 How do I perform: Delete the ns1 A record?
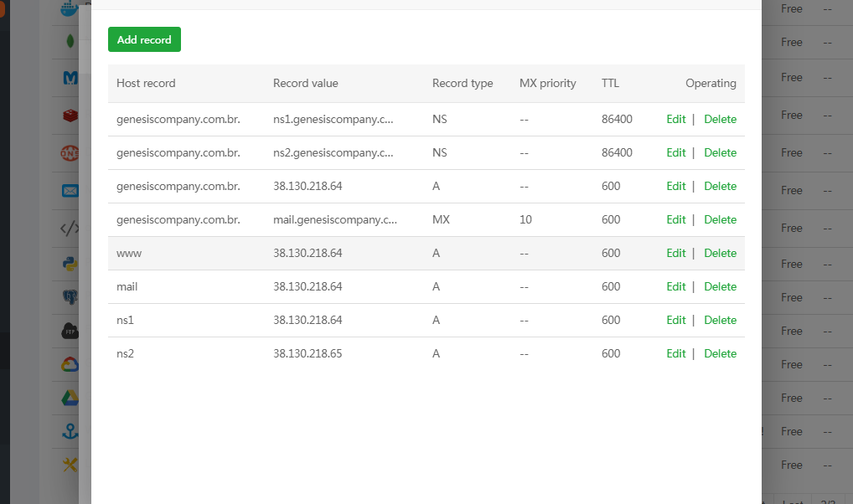pyautogui.click(x=720, y=320)
